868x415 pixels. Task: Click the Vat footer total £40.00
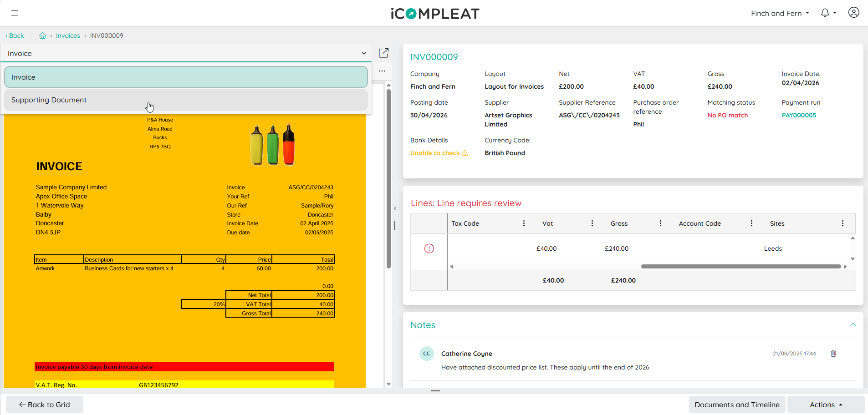[553, 280]
